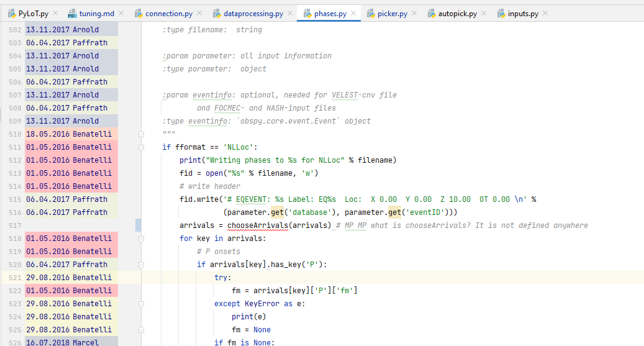The height and width of the screenshot is (346, 644).
Task: Fold the "for key in arrivals" loop
Action: point(142,239)
